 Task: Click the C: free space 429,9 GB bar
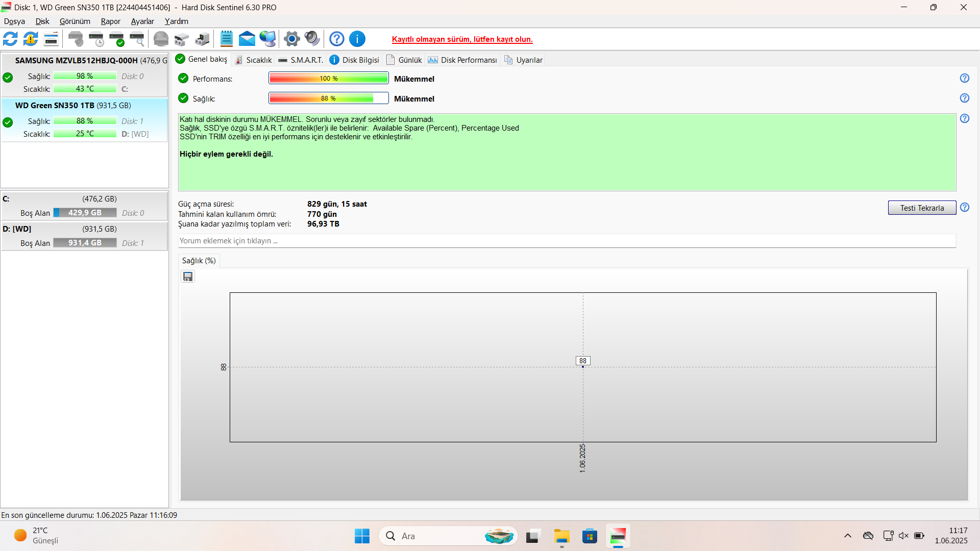[x=85, y=213]
